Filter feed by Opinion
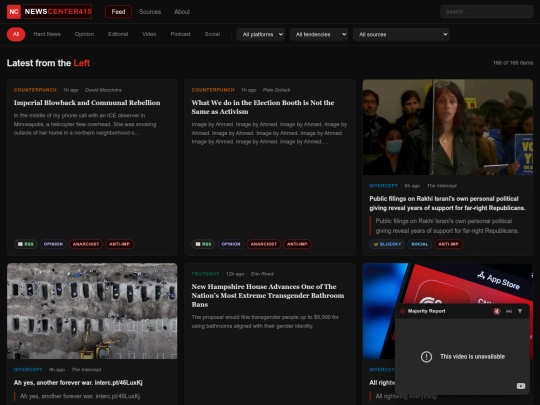Image resolution: width=540 pixels, height=405 pixels. tap(84, 34)
